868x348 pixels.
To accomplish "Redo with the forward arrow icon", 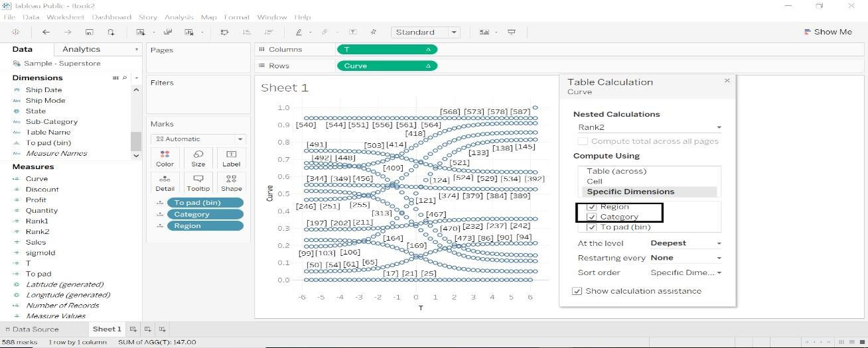I will tap(68, 32).
